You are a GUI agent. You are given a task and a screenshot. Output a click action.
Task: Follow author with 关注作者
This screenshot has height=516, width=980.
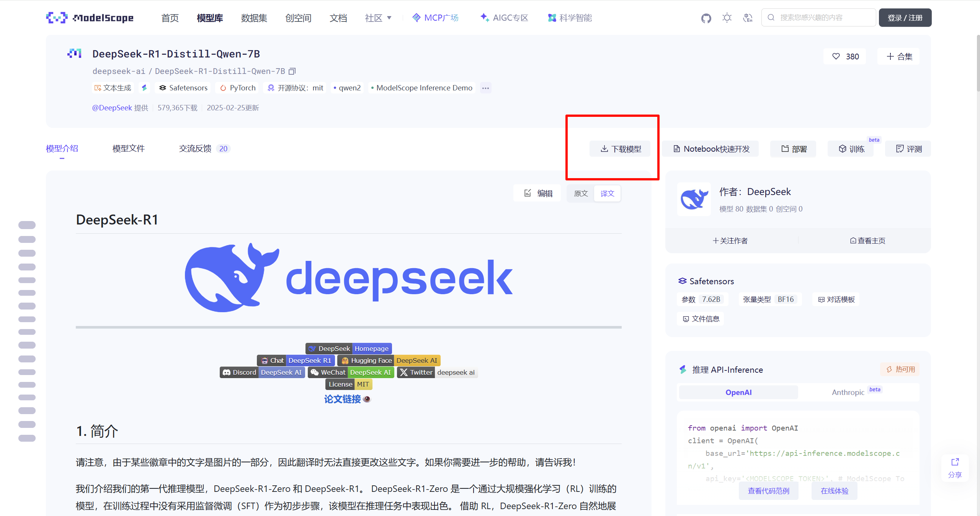pos(730,241)
